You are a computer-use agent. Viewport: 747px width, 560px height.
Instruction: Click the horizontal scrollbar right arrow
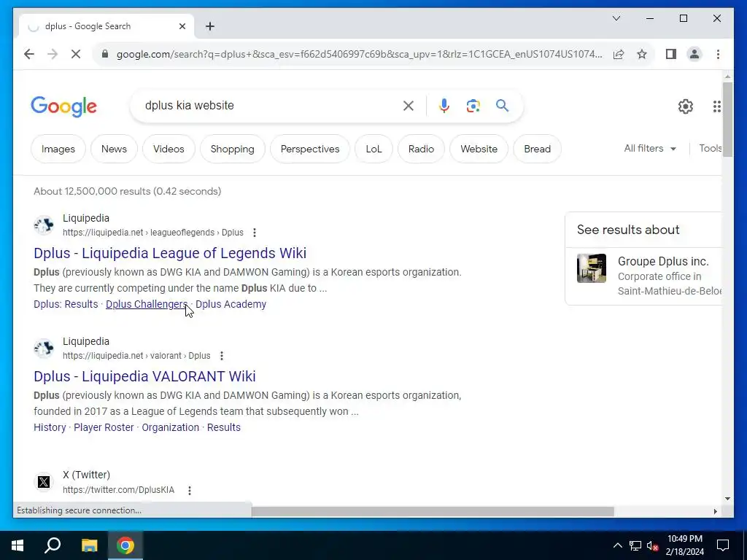pos(715,511)
